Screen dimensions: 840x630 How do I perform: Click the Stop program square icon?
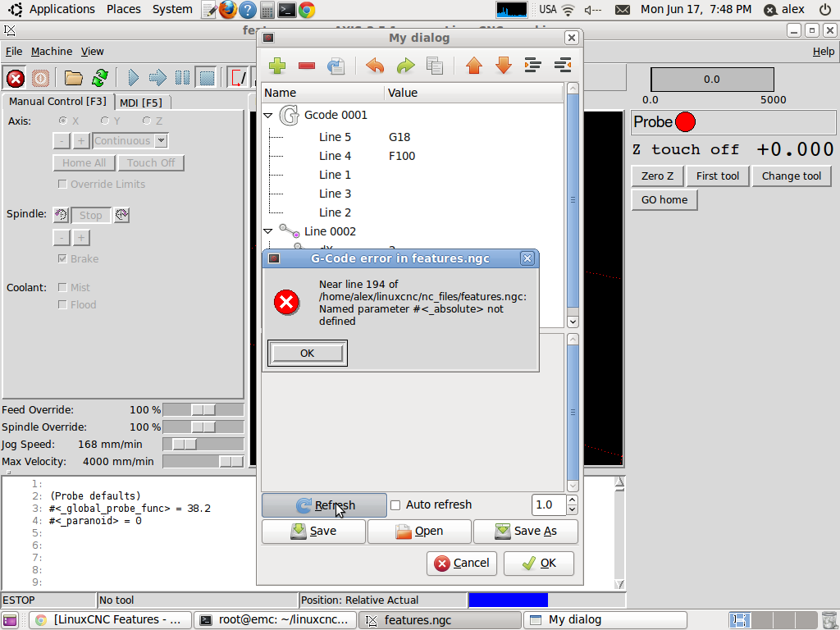[207, 78]
